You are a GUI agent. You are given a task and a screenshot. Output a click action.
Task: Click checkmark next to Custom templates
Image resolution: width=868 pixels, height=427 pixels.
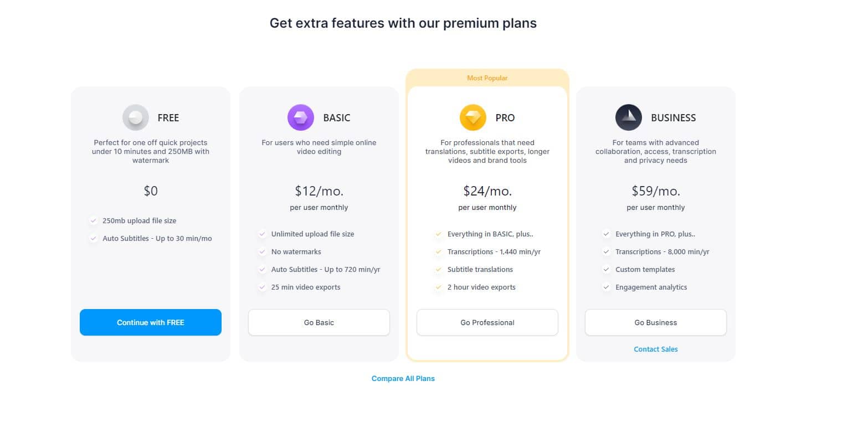click(x=606, y=270)
